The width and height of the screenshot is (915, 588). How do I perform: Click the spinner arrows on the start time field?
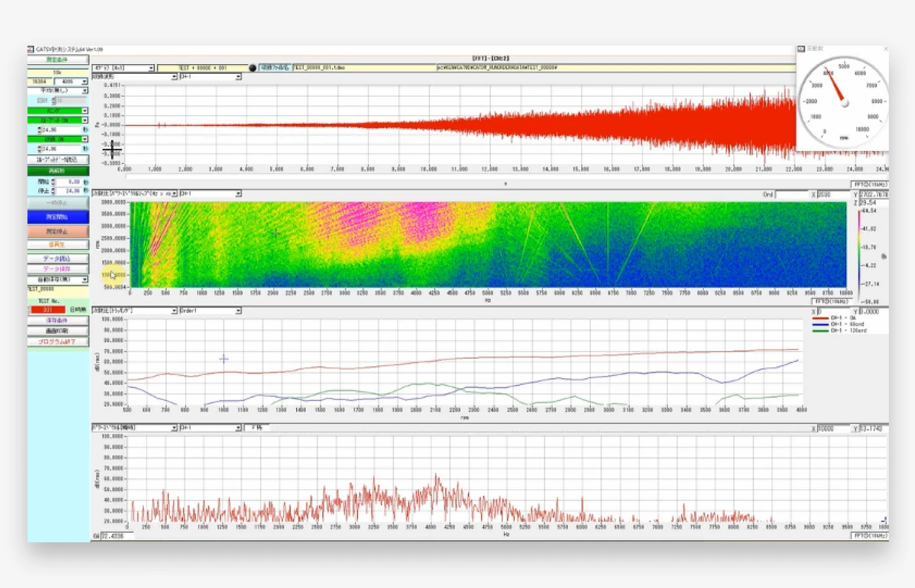(53, 182)
